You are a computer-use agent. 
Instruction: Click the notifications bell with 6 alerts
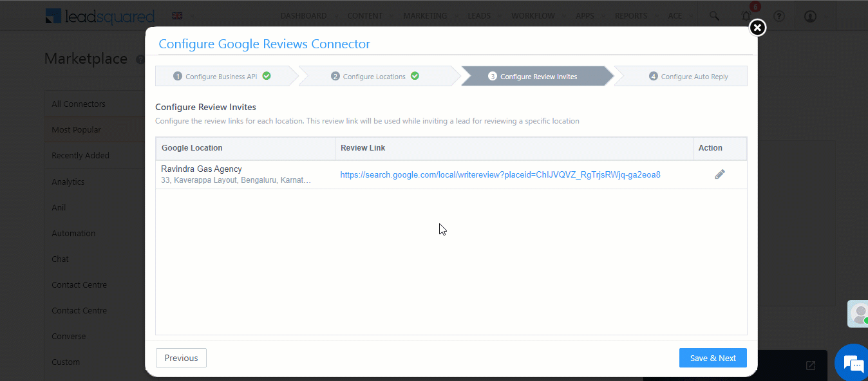(747, 15)
